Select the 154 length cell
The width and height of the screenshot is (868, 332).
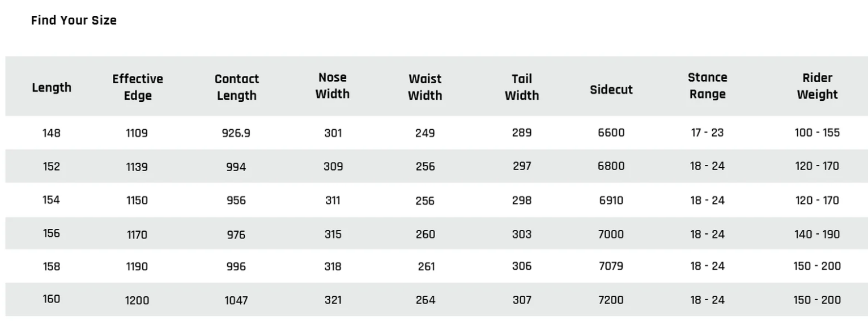(52, 200)
